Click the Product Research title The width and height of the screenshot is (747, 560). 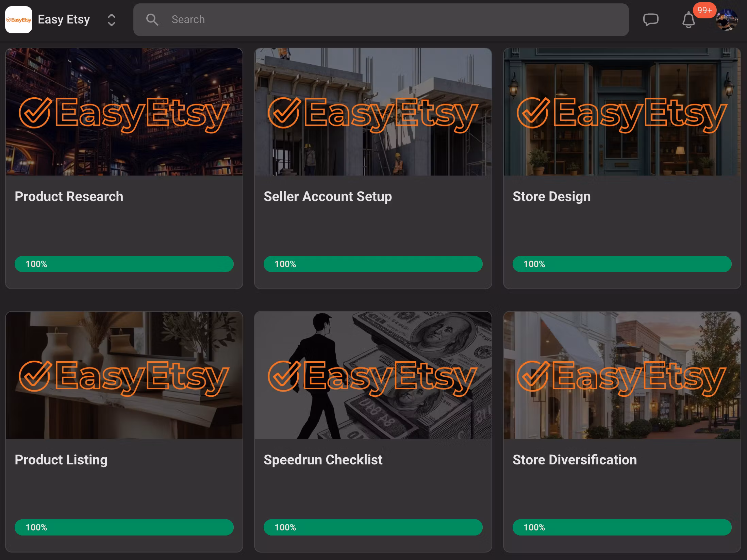69,196
